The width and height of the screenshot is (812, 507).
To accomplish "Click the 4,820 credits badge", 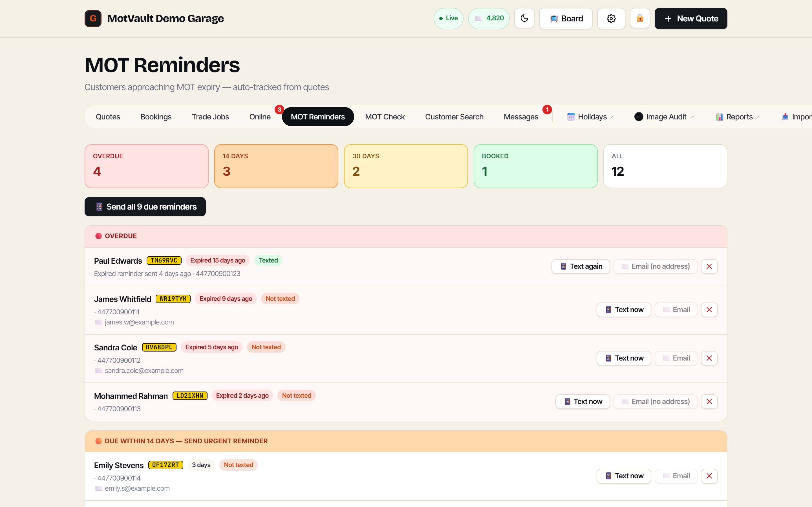I will click(489, 18).
